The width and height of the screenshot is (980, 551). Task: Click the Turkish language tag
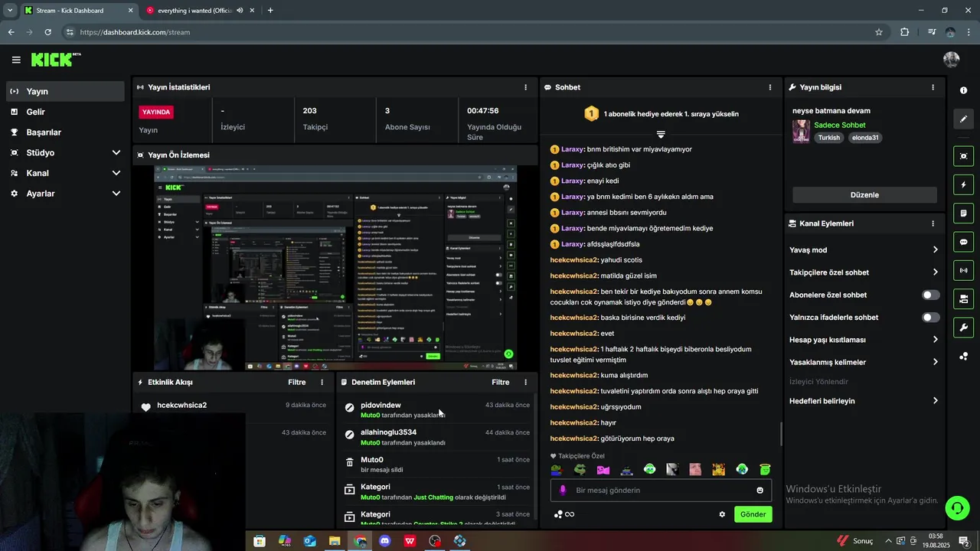click(829, 138)
